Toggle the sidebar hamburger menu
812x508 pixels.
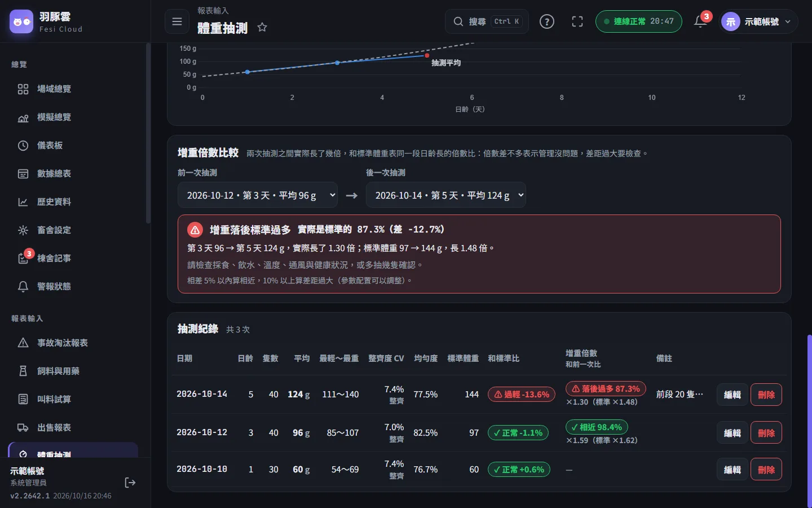click(177, 21)
